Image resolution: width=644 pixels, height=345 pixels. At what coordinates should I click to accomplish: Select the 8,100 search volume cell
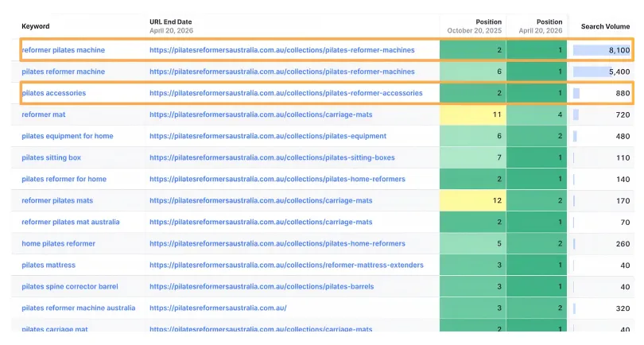click(x=602, y=50)
